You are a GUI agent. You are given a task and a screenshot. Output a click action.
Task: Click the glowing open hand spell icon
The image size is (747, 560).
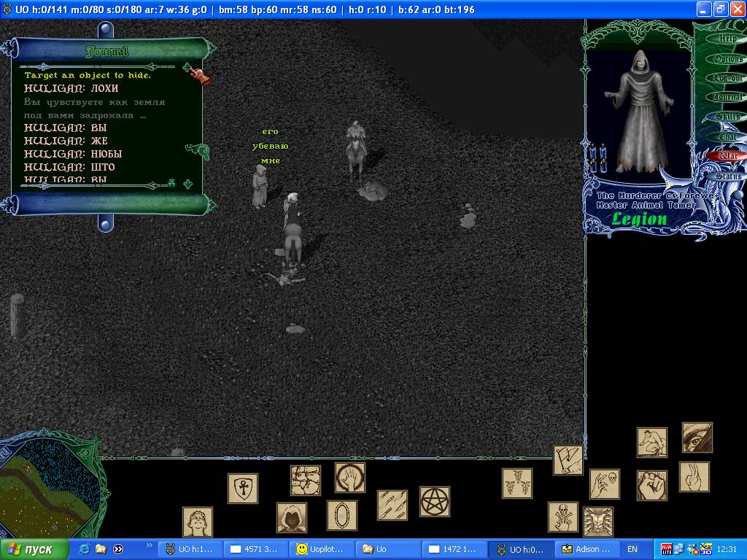350,478
